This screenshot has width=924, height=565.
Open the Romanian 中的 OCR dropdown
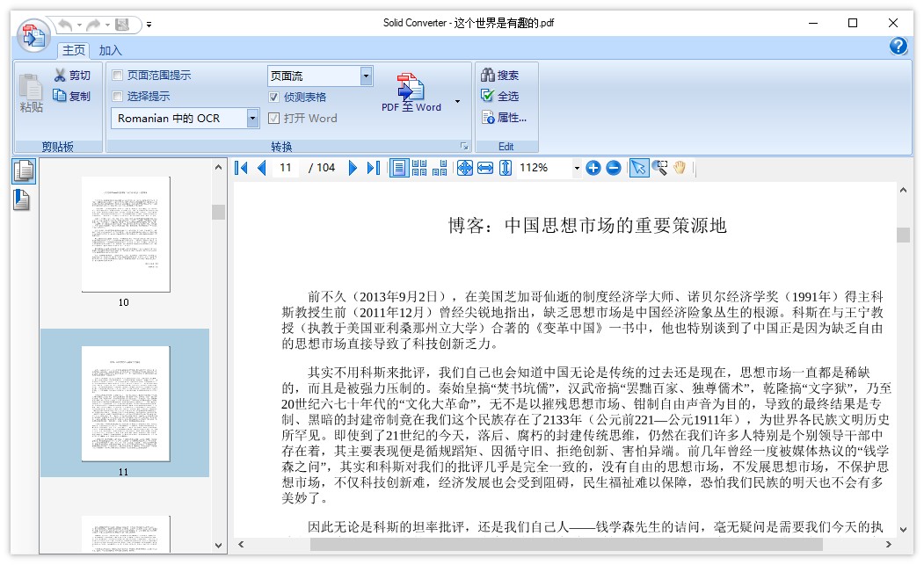coord(253,118)
